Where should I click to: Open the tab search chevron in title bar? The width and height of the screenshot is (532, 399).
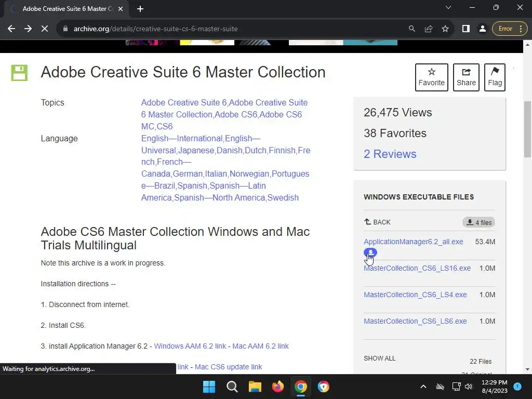(x=448, y=7)
